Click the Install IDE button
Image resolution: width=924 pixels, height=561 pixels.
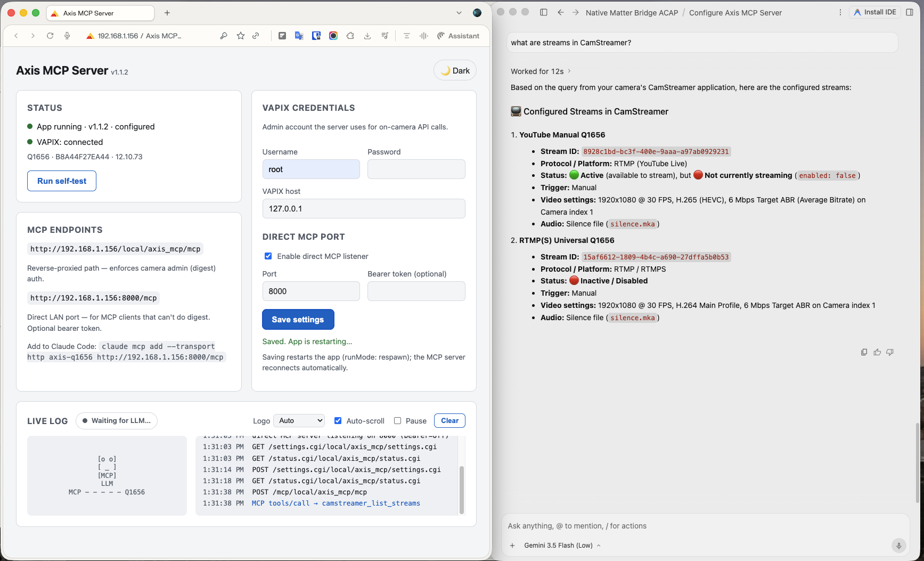tap(874, 12)
